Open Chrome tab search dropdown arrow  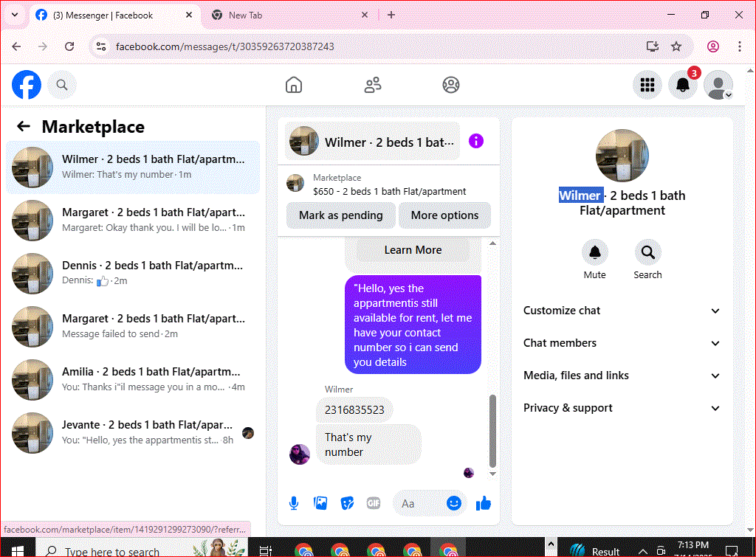[x=15, y=15]
